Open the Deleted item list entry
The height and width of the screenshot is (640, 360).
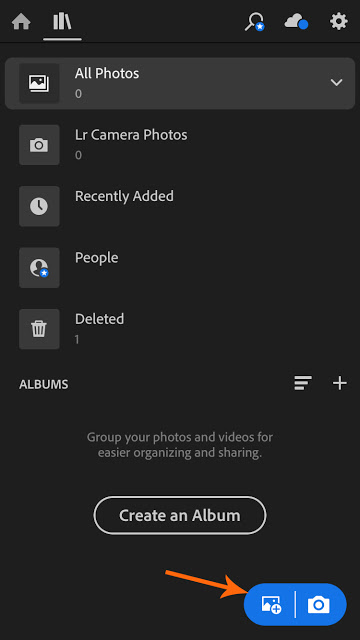coord(180,329)
